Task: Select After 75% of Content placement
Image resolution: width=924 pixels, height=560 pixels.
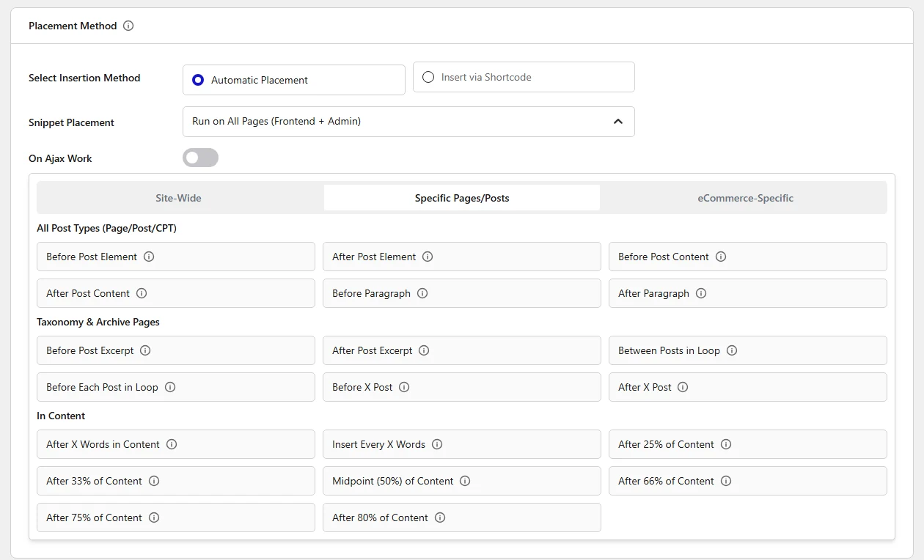Action: [x=176, y=517]
